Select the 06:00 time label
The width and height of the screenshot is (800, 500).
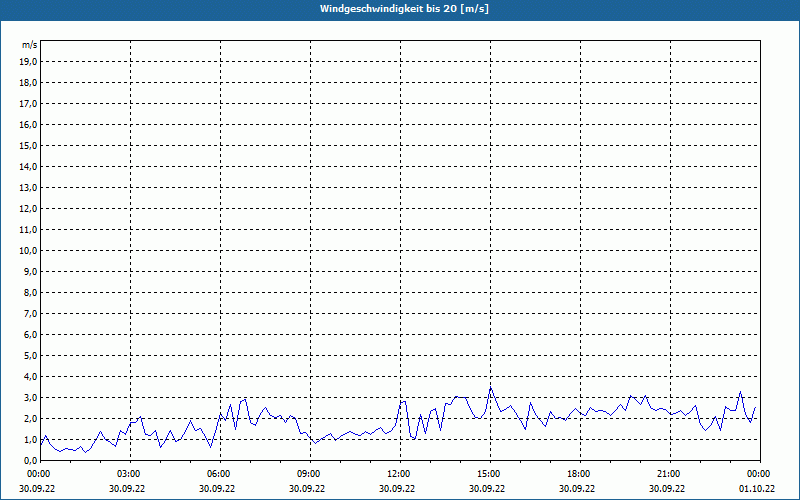(x=221, y=474)
